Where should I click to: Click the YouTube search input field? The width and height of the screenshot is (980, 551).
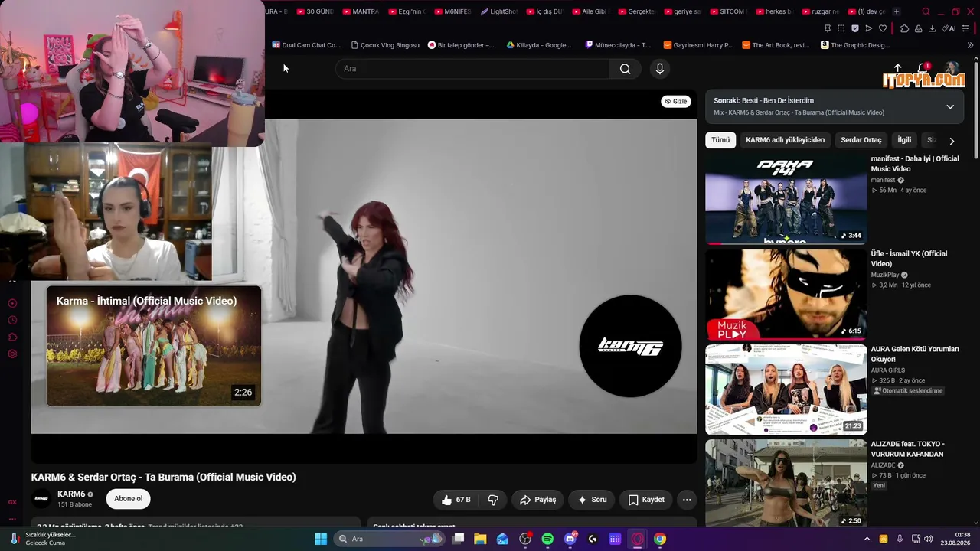click(x=472, y=69)
